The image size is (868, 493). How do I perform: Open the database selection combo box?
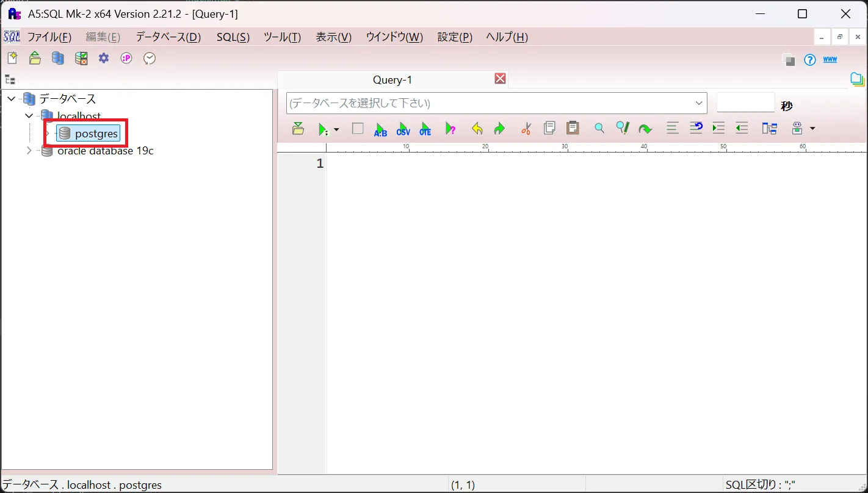click(x=497, y=103)
